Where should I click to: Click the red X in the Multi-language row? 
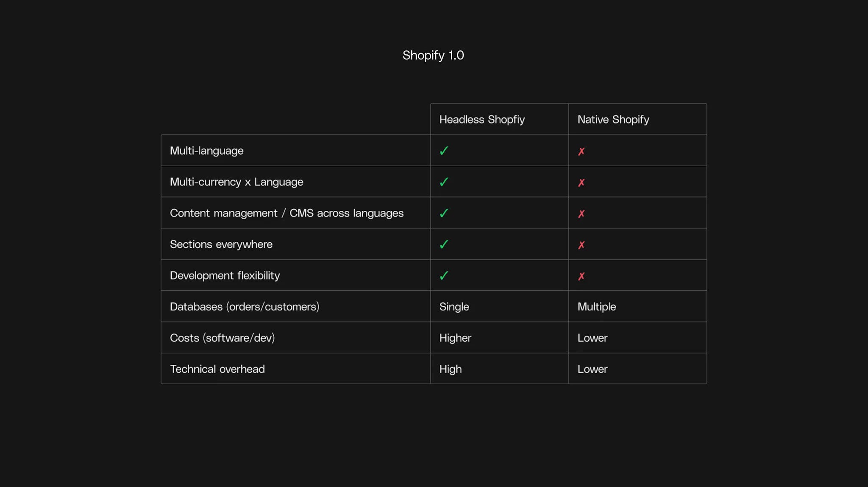coord(581,151)
